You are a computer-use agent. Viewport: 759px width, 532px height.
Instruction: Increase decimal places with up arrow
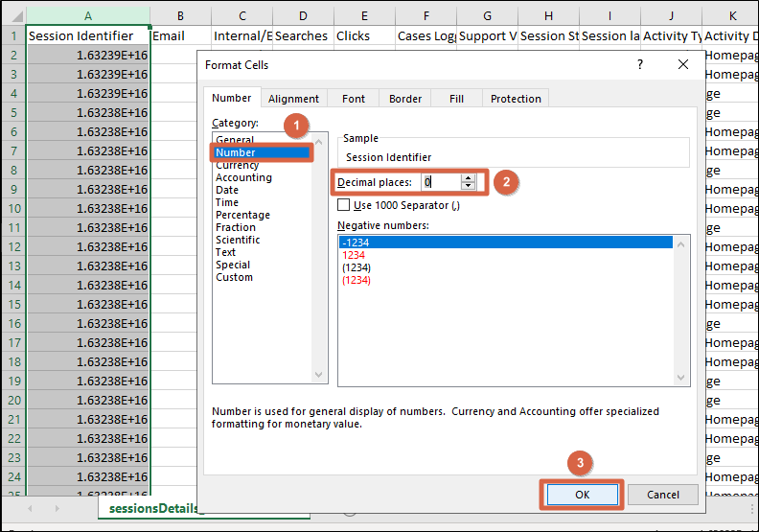pos(468,177)
